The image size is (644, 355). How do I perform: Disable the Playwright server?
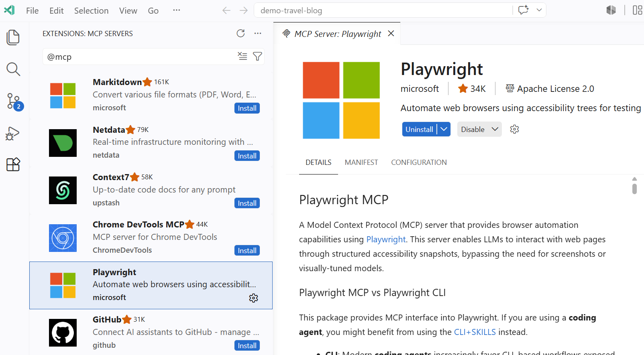[x=473, y=129]
